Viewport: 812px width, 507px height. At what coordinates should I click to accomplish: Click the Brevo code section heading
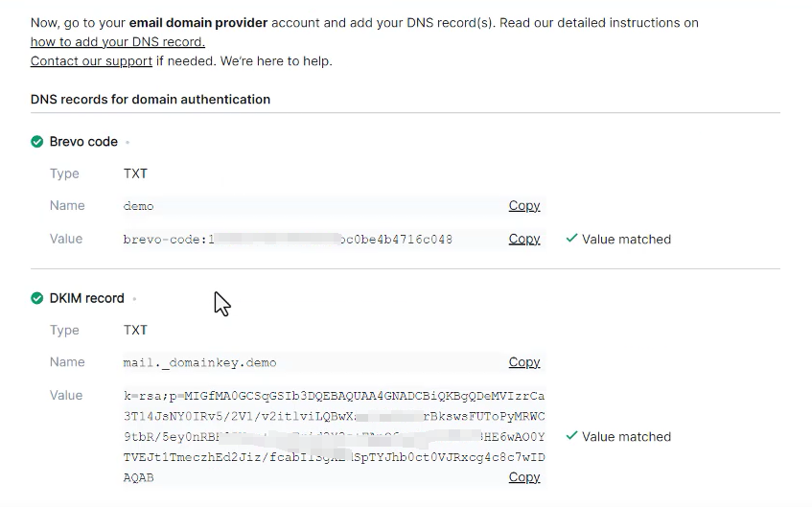(x=83, y=142)
